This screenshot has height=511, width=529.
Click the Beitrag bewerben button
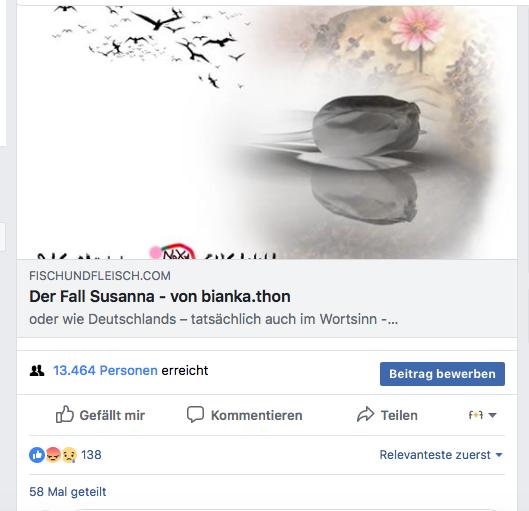(442, 374)
